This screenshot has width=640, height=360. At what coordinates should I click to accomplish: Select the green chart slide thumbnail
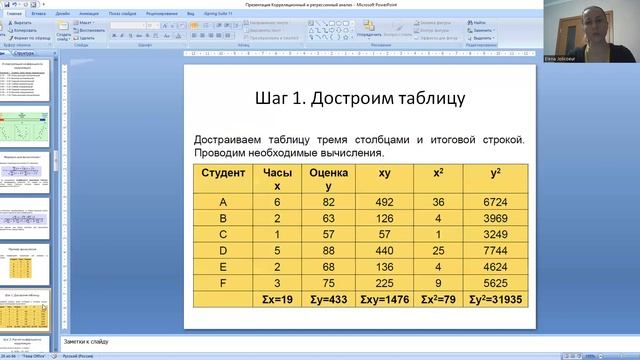[x=24, y=127]
